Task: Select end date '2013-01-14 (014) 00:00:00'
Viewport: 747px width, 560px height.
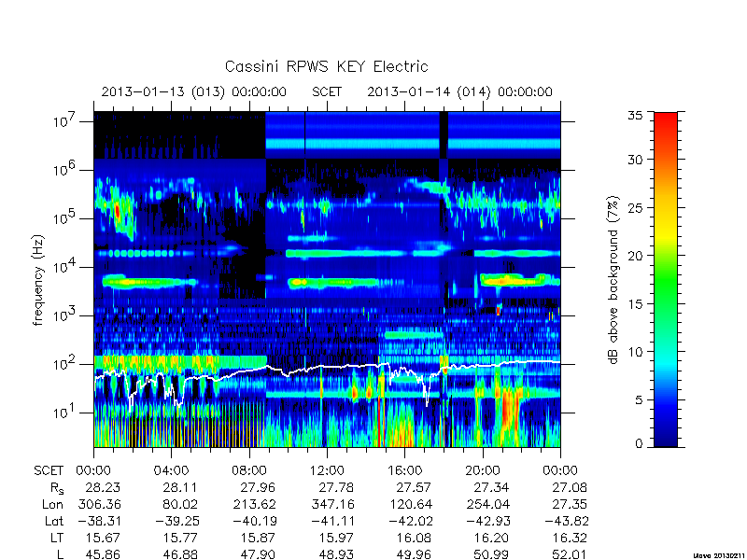Action: (459, 91)
